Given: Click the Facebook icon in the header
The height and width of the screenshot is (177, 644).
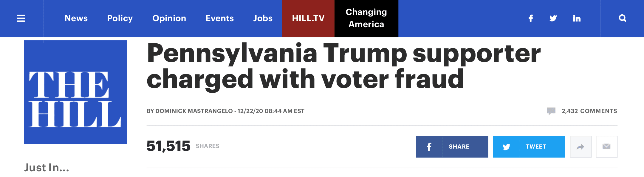Looking at the screenshot, I should click(531, 19).
